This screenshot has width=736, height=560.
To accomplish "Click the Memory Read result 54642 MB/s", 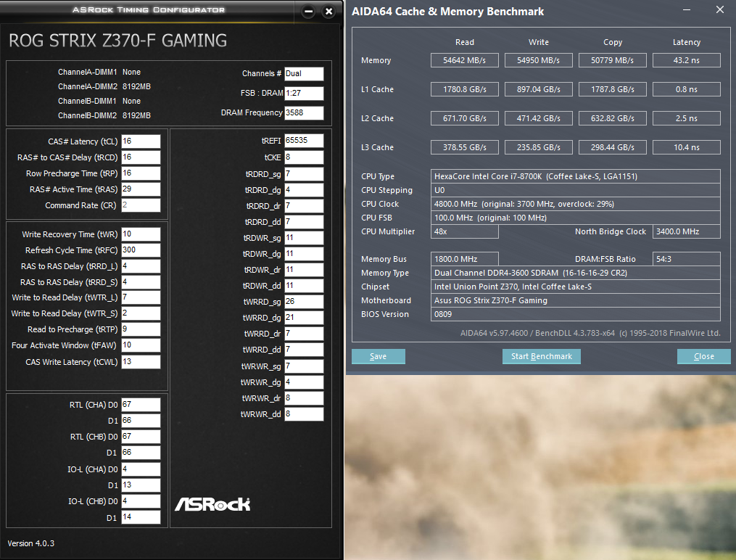I will coord(464,60).
